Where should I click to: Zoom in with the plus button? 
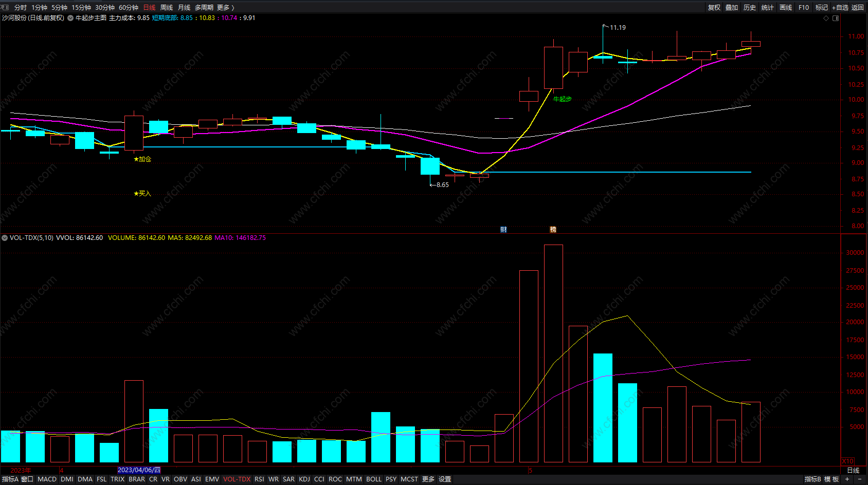[847, 479]
